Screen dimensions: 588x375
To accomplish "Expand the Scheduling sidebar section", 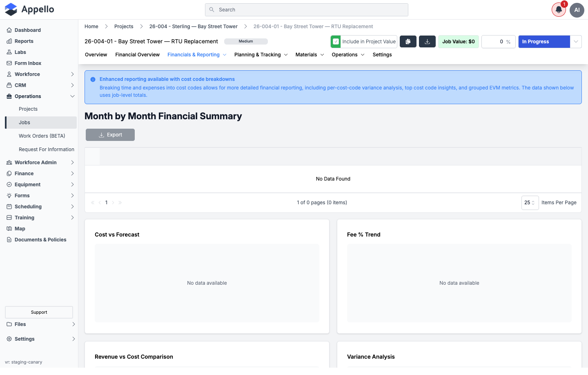I will point(72,207).
